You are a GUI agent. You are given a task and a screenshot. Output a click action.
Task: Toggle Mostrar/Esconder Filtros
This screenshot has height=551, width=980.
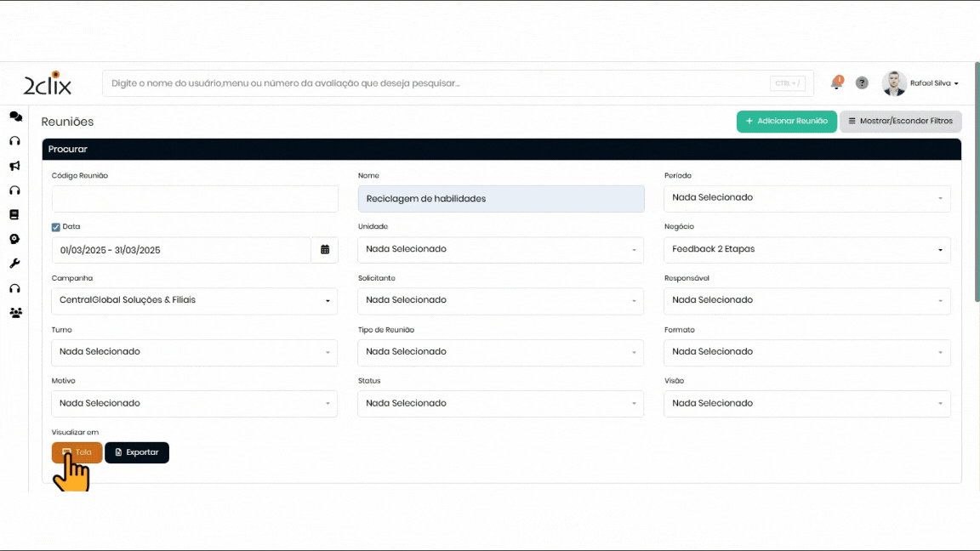click(900, 122)
